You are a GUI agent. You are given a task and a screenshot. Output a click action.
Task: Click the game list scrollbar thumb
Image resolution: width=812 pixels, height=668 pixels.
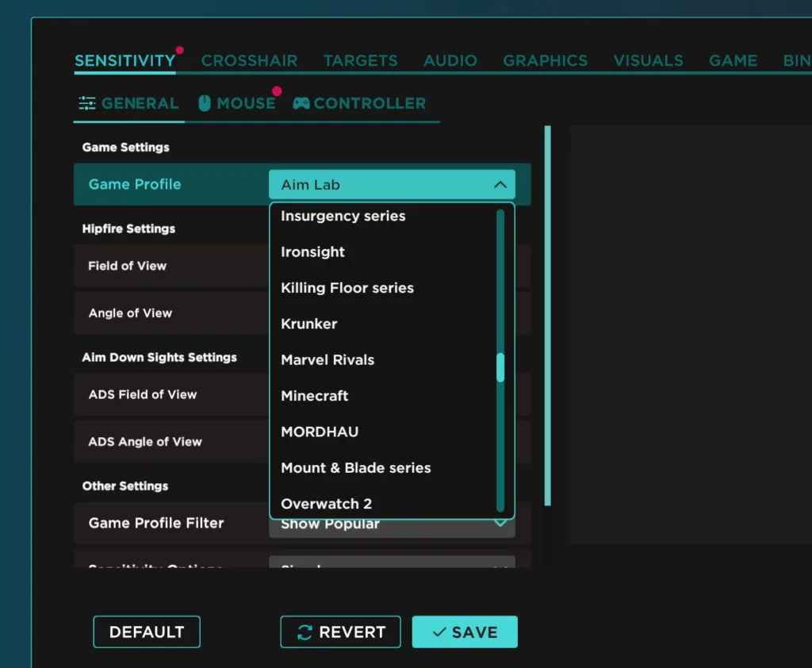500,368
